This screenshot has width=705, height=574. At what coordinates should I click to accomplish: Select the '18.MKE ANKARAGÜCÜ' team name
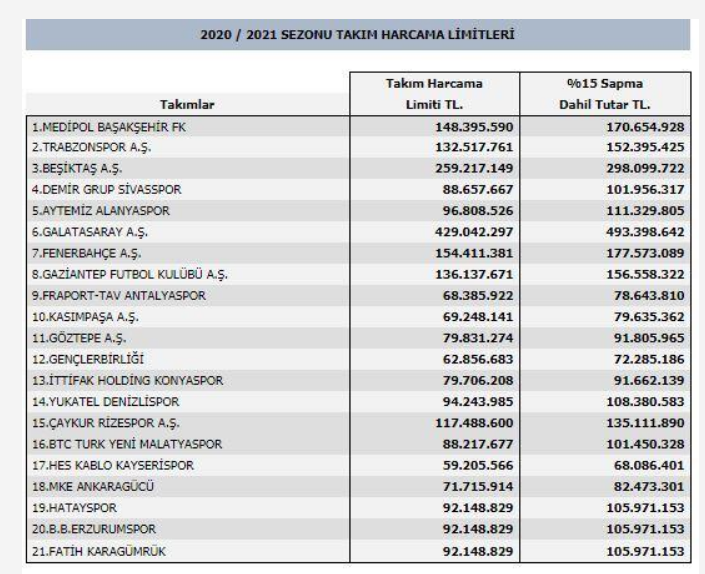click(x=93, y=486)
